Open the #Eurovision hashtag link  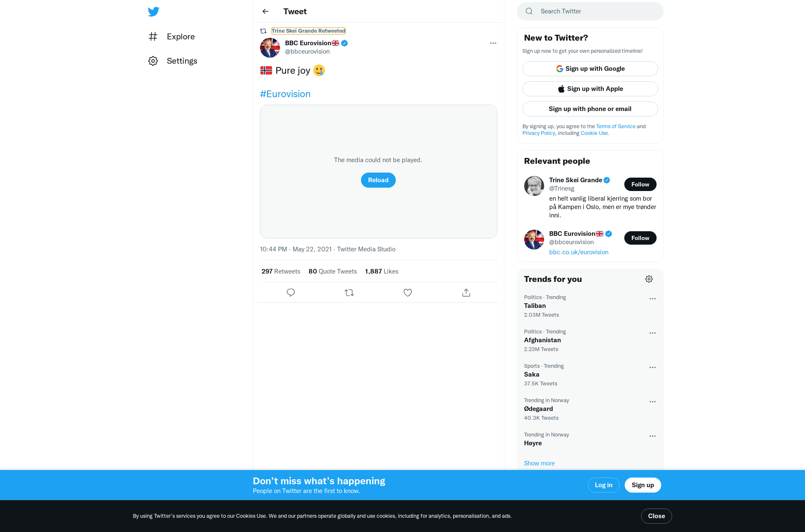click(285, 94)
